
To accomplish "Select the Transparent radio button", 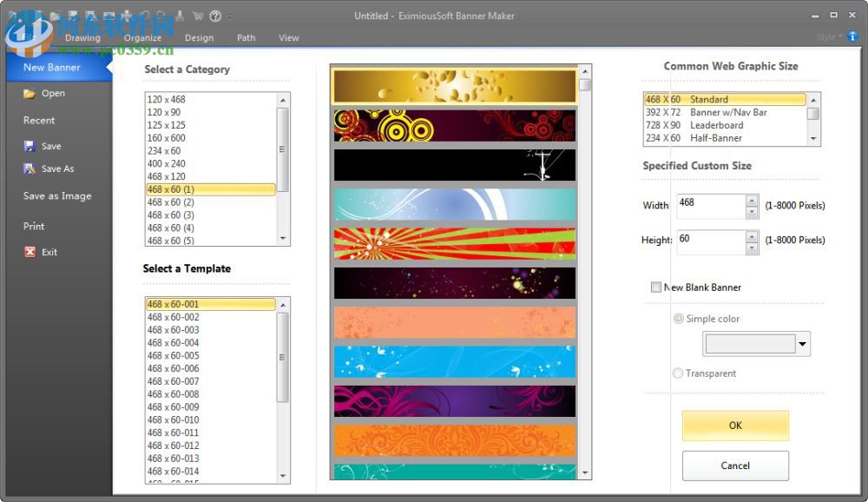I will 677,373.
